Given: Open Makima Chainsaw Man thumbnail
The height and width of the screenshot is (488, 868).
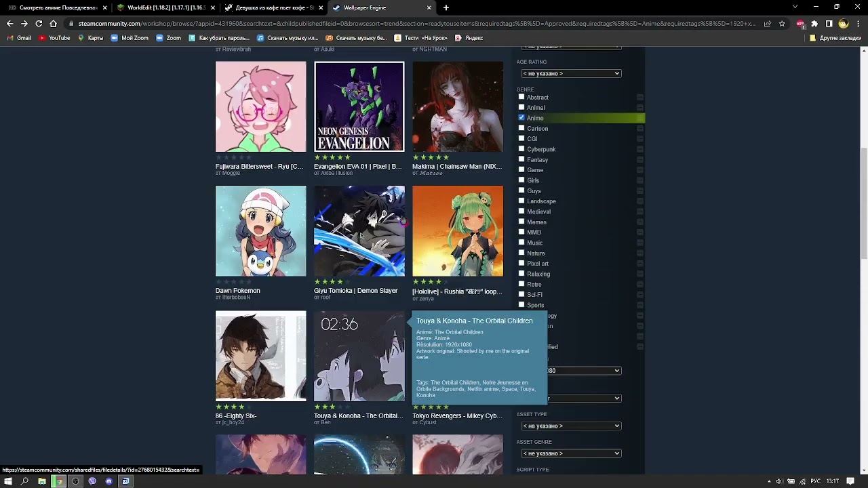Looking at the screenshot, I should point(458,106).
